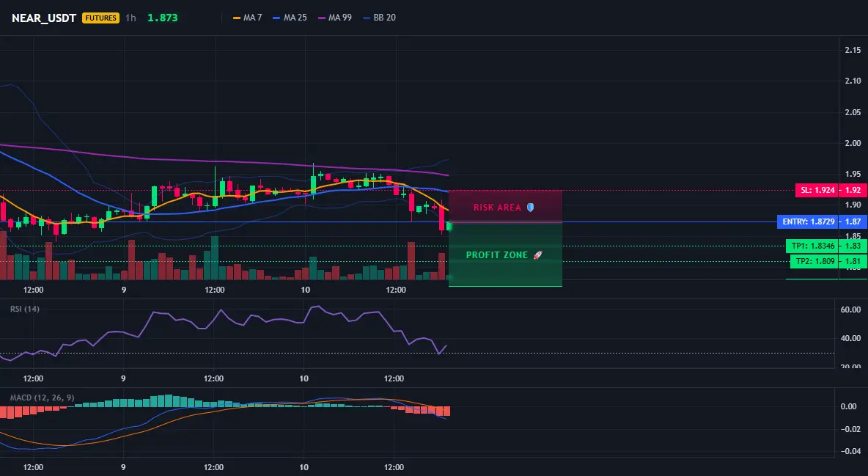Click the current price 1.873
Viewport: 868px width, 476px height.
[x=162, y=18]
